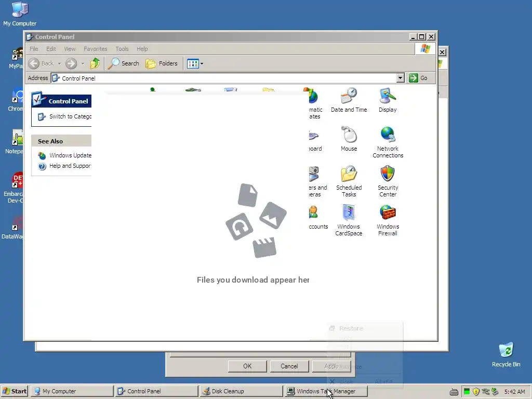Click Switch to Category View link

pyautogui.click(x=70, y=116)
